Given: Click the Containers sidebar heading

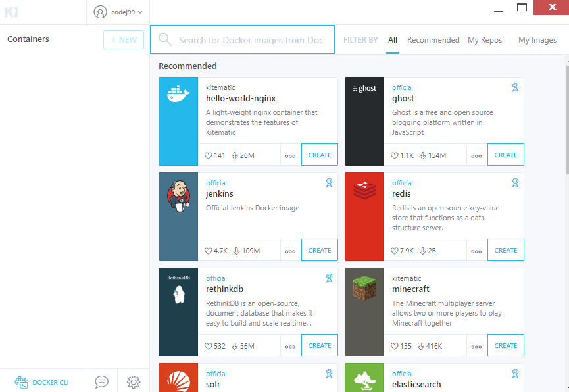Looking at the screenshot, I should [x=28, y=39].
